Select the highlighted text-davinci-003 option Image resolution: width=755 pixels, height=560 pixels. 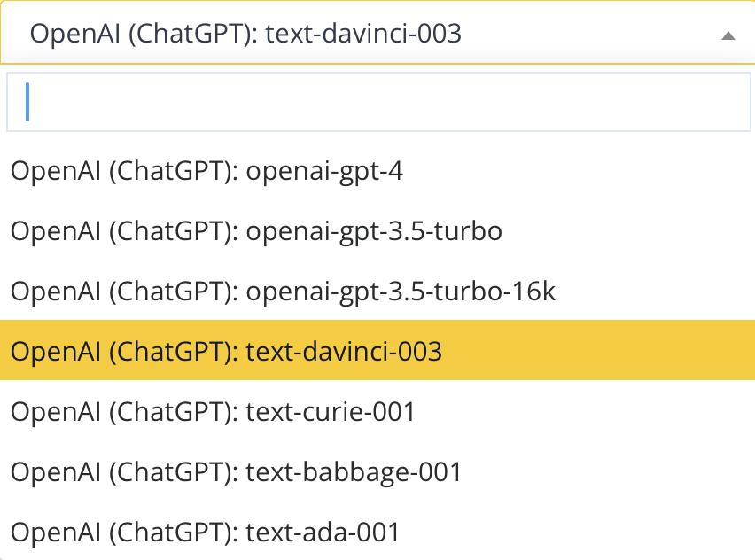coord(226,352)
